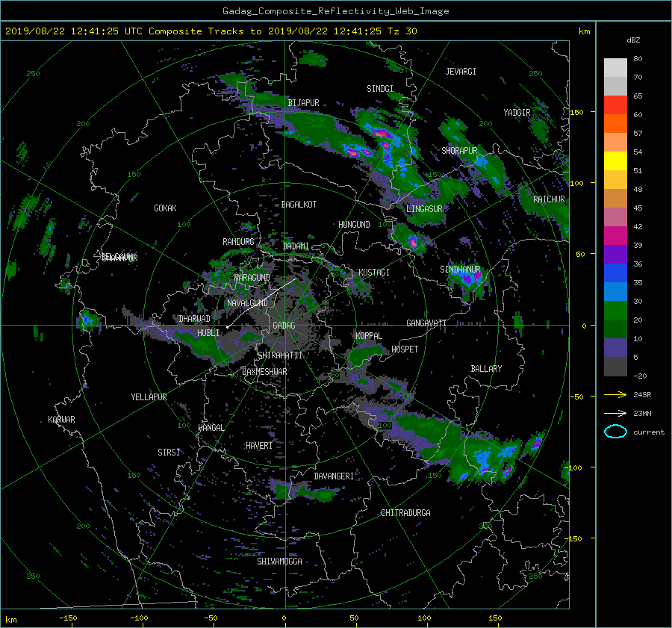The width and height of the screenshot is (672, 628).
Task: Click the DAVANGERI city label
Action: [x=334, y=476]
